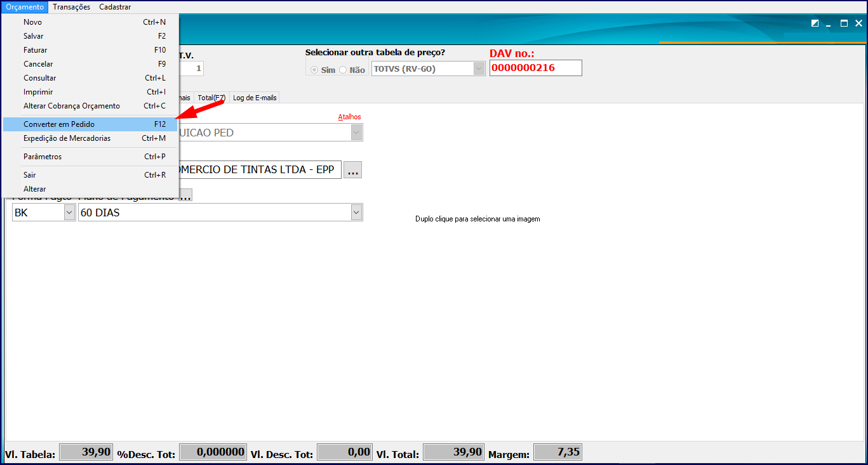Switch to Log de E-mails tab
This screenshot has height=465, width=868.
click(x=255, y=98)
